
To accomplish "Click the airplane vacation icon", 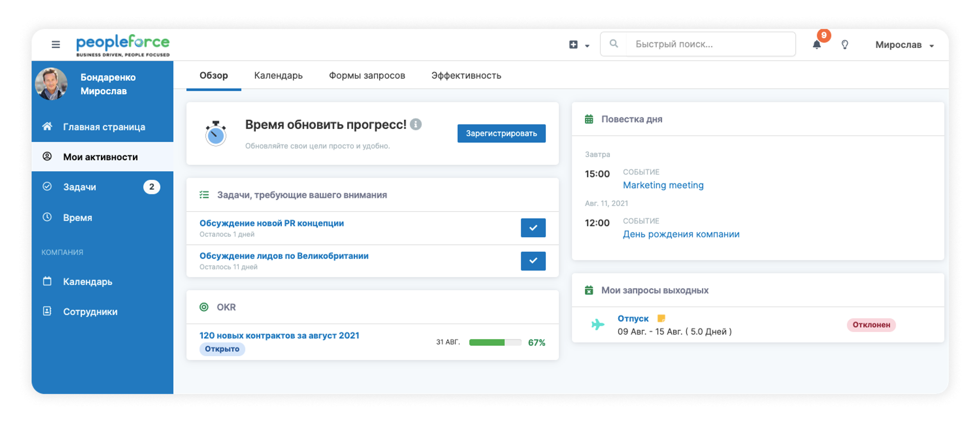I will [x=598, y=324].
